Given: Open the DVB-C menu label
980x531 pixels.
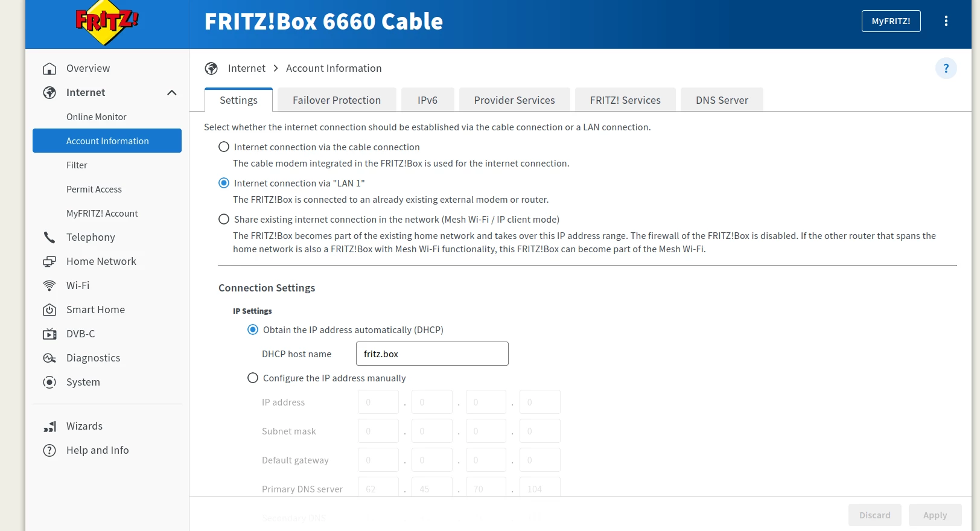Looking at the screenshot, I should 81,334.
